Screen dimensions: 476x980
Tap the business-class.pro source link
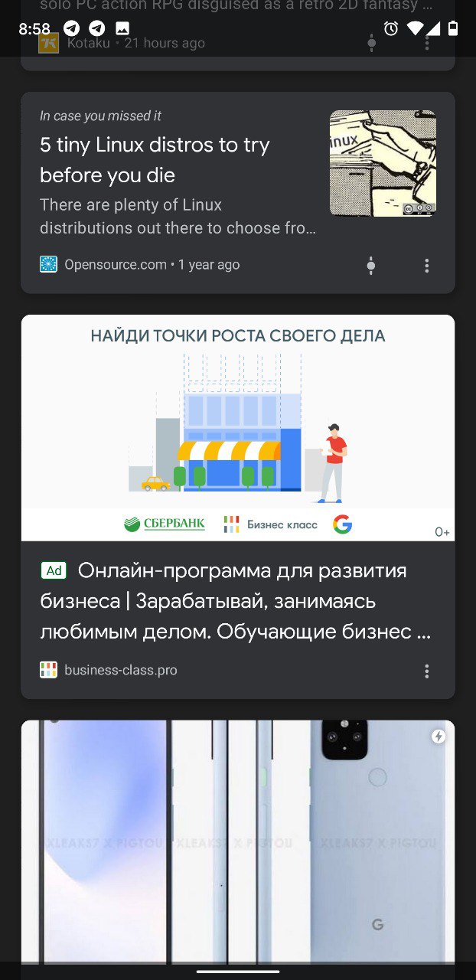click(121, 670)
